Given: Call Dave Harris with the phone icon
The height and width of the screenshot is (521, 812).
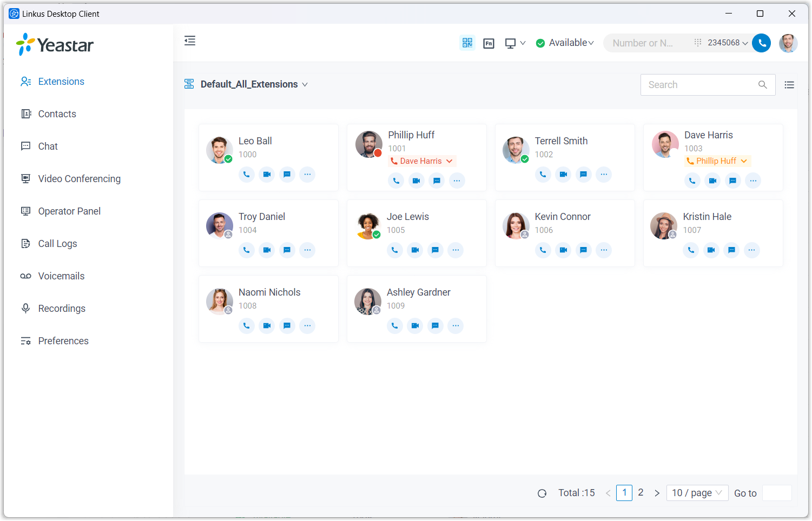Looking at the screenshot, I should point(692,181).
